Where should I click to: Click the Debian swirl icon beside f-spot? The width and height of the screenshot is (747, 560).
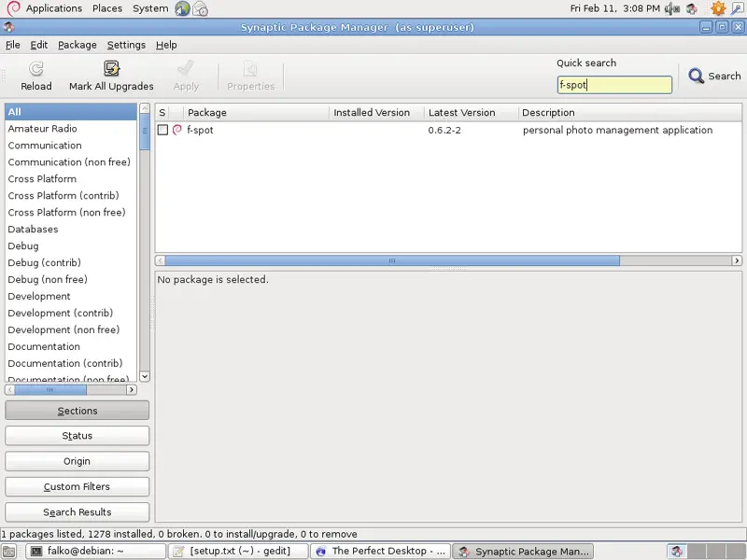click(177, 130)
